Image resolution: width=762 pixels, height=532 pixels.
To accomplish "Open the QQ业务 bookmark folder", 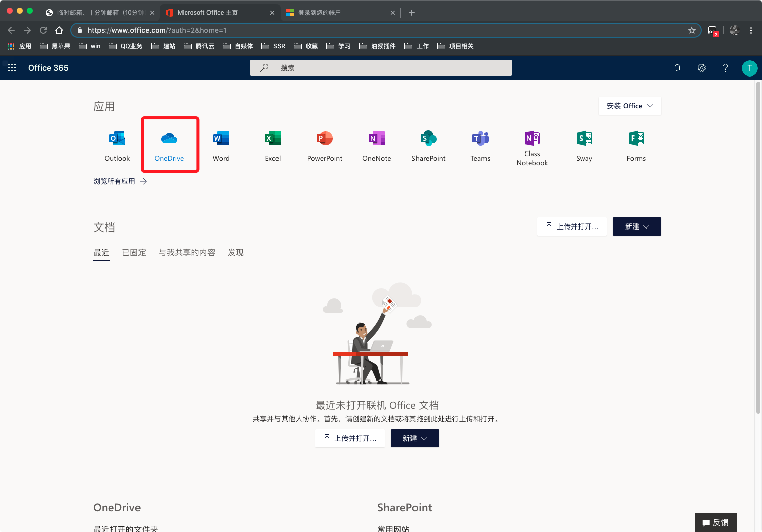I will (x=125, y=46).
